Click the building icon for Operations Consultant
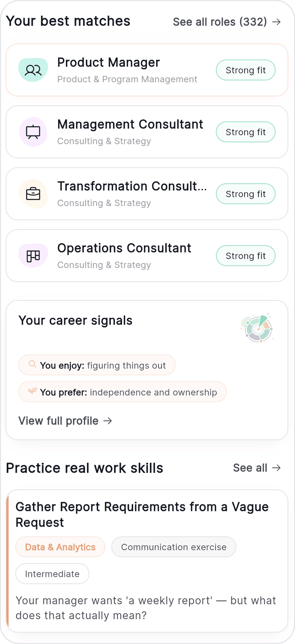The height and width of the screenshot is (644, 295). [33, 255]
